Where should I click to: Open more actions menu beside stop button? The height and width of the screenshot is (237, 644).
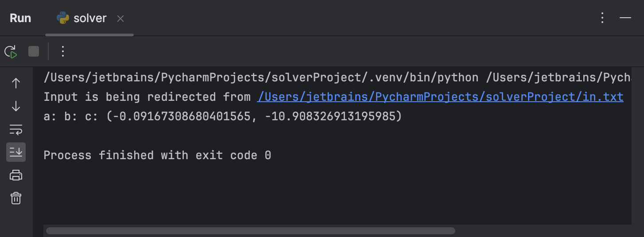pyautogui.click(x=62, y=52)
